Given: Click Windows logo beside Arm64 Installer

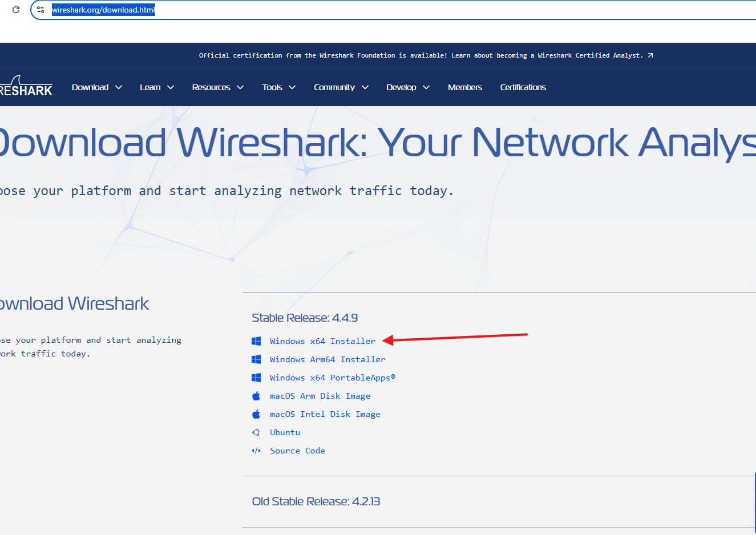Looking at the screenshot, I should pyautogui.click(x=256, y=359).
